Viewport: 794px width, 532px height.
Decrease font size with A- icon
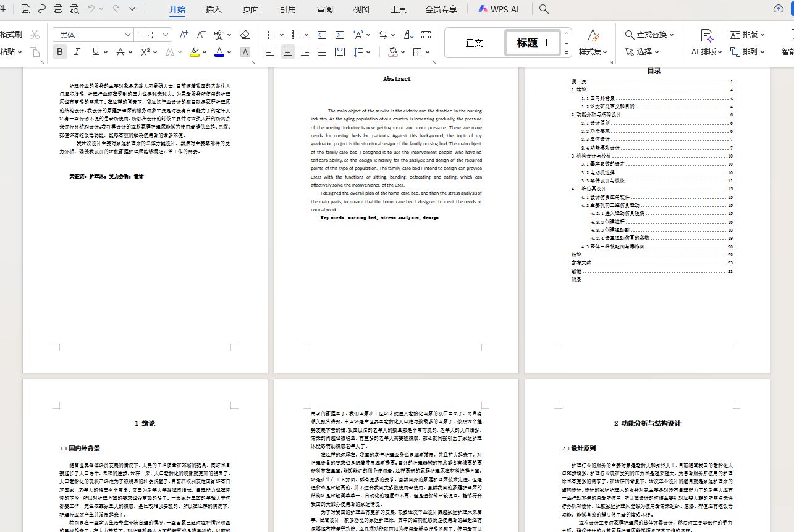point(201,35)
